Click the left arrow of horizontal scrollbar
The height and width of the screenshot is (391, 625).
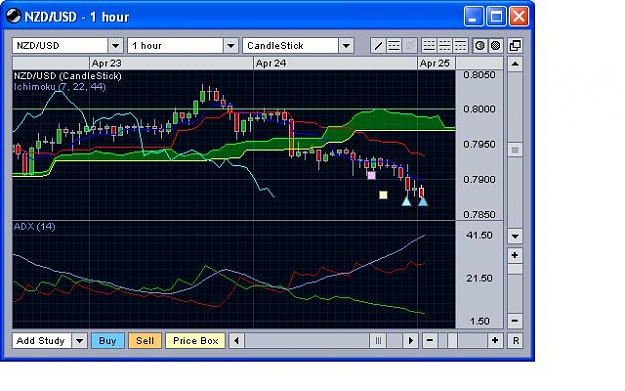click(237, 341)
